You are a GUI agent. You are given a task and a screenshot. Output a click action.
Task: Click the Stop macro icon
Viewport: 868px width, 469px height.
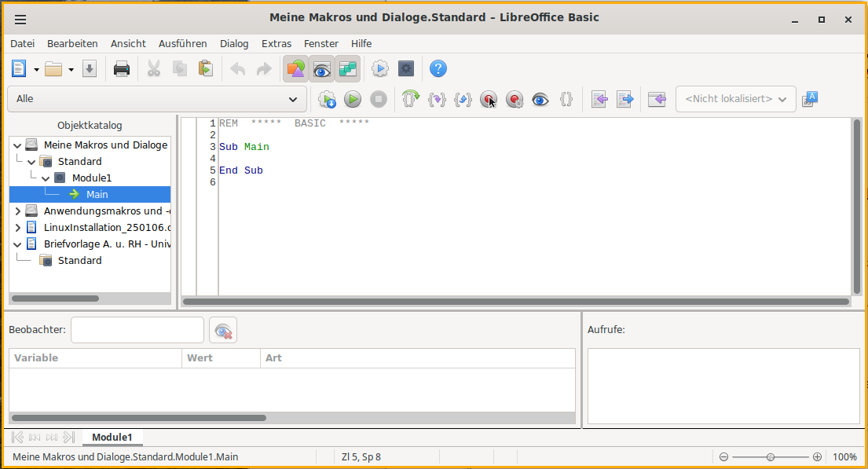tap(379, 99)
